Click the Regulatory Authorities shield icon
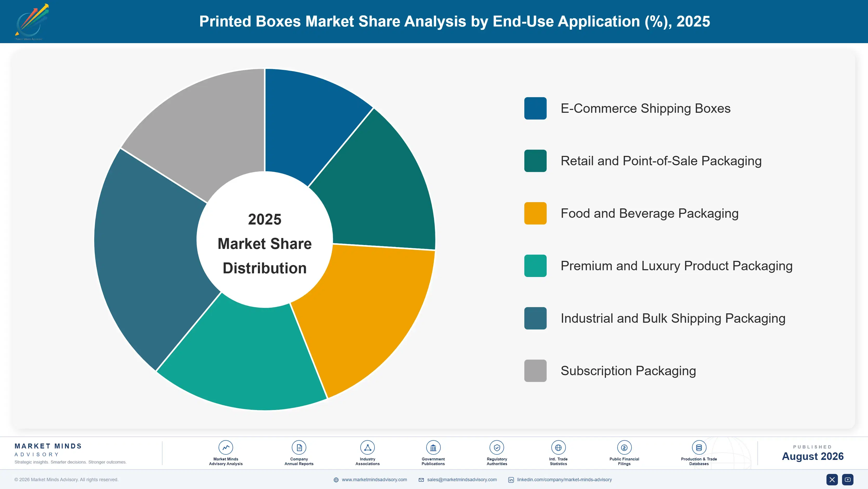Image resolution: width=868 pixels, height=489 pixels. [x=497, y=447]
